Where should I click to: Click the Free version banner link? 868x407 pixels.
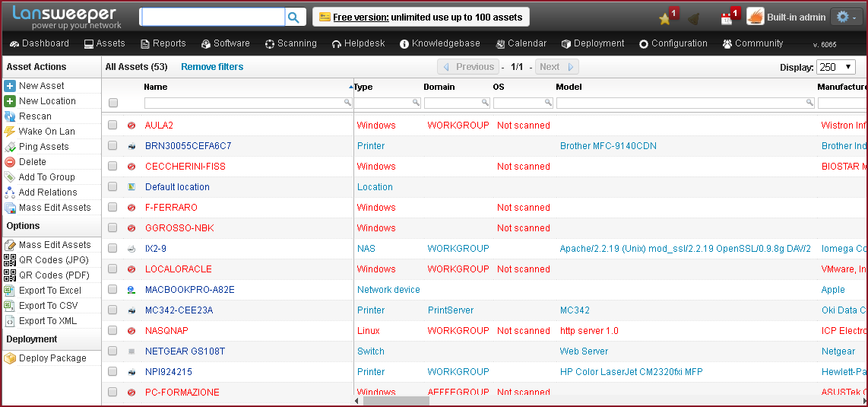pos(421,17)
